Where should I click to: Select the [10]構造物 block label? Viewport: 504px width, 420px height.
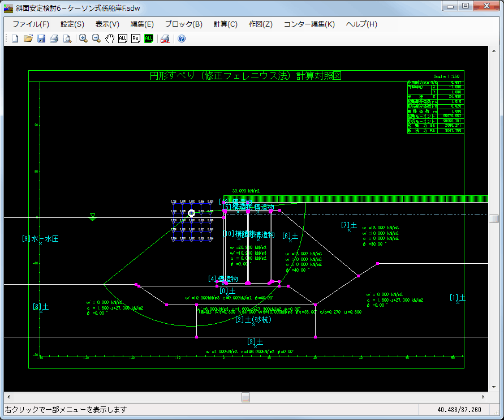point(239,233)
